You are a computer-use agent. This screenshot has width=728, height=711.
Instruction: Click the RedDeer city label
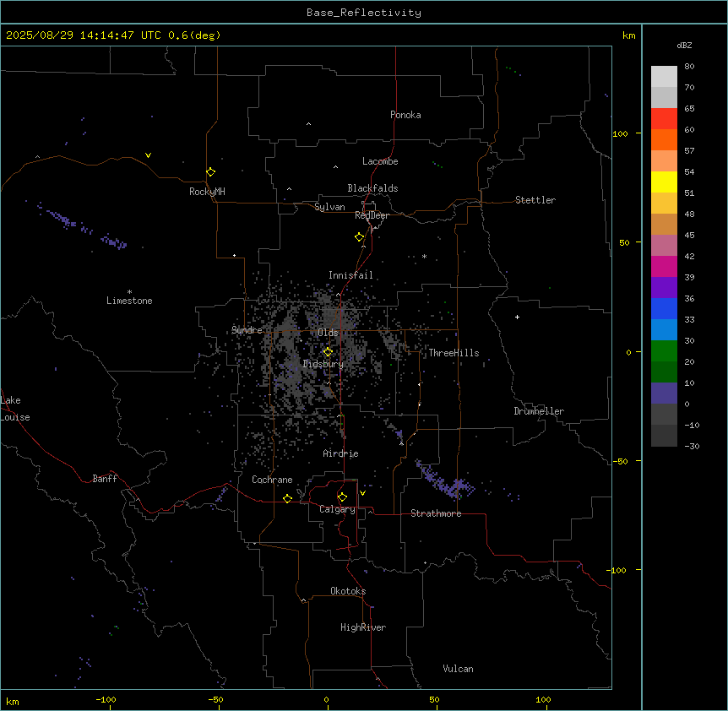point(372,215)
